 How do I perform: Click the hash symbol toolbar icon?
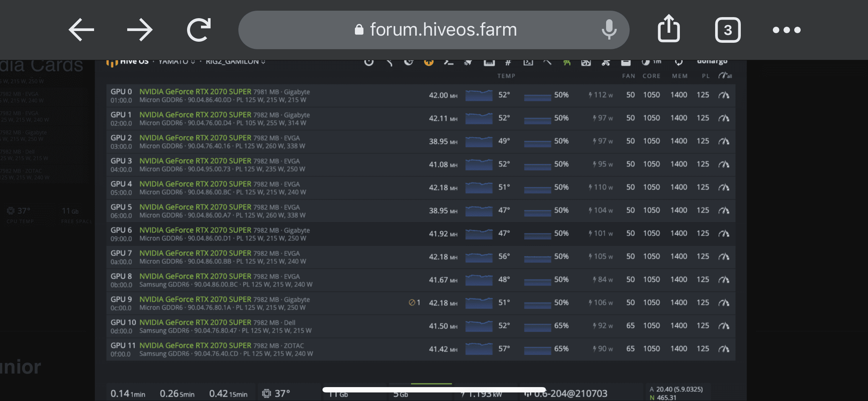[508, 63]
